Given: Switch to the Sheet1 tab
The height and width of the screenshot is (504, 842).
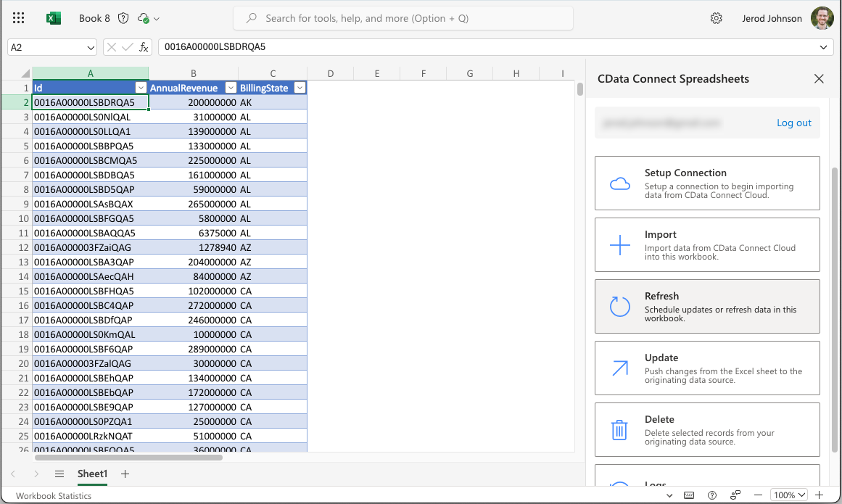Looking at the screenshot, I should click(92, 474).
